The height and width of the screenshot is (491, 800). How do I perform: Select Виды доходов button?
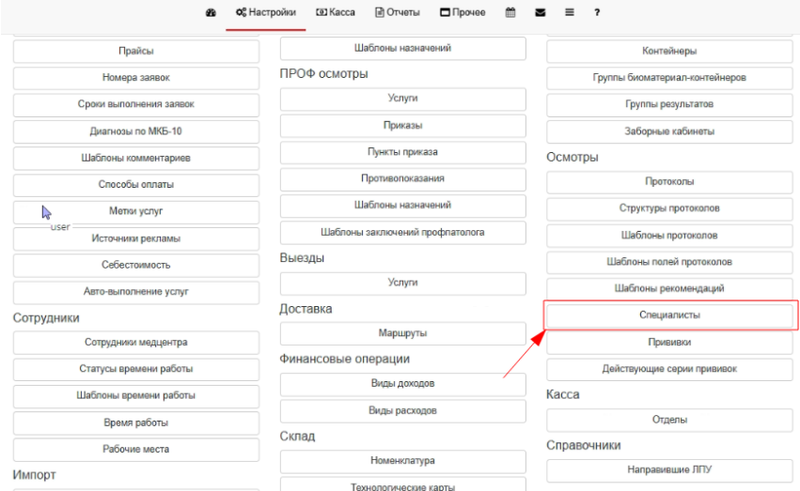tap(402, 384)
